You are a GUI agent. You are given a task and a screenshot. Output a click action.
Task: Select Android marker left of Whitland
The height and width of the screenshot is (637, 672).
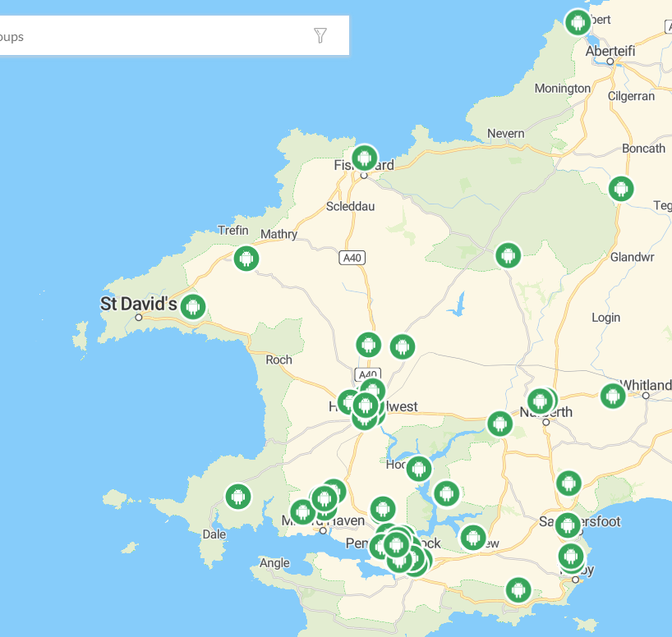613,396
